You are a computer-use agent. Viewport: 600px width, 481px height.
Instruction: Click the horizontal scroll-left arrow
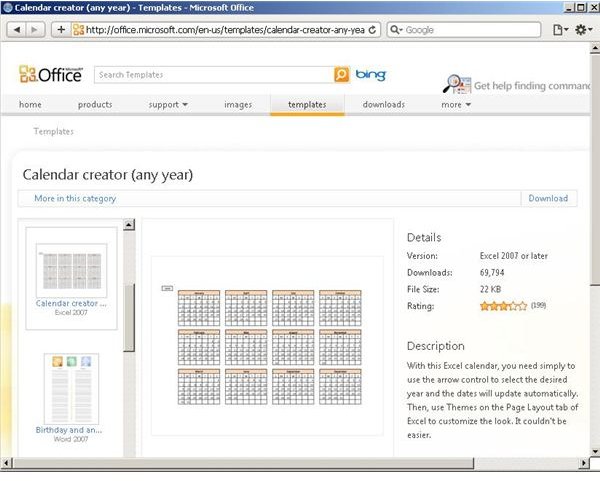(6, 463)
